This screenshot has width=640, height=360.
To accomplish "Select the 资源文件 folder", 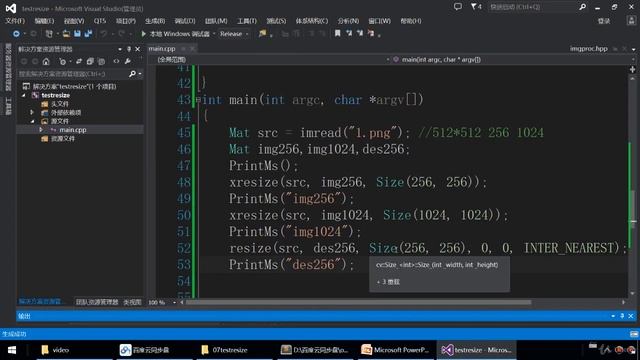I will coord(62,139).
